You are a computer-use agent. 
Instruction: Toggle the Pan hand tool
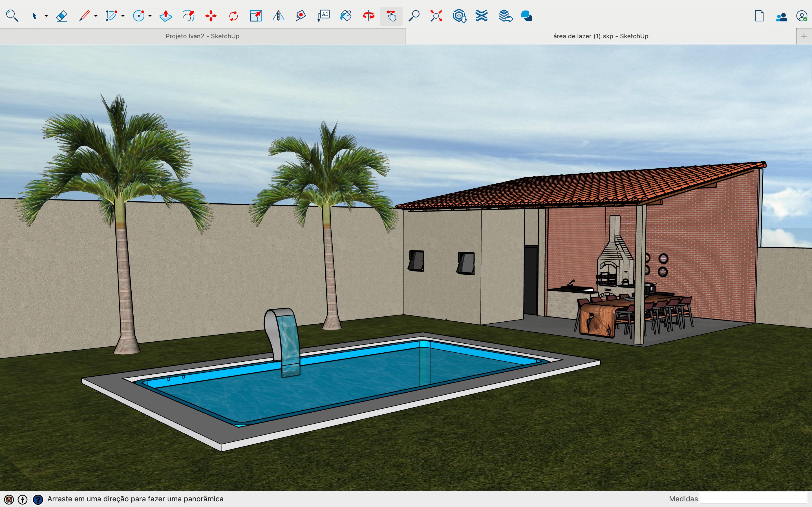pyautogui.click(x=391, y=16)
